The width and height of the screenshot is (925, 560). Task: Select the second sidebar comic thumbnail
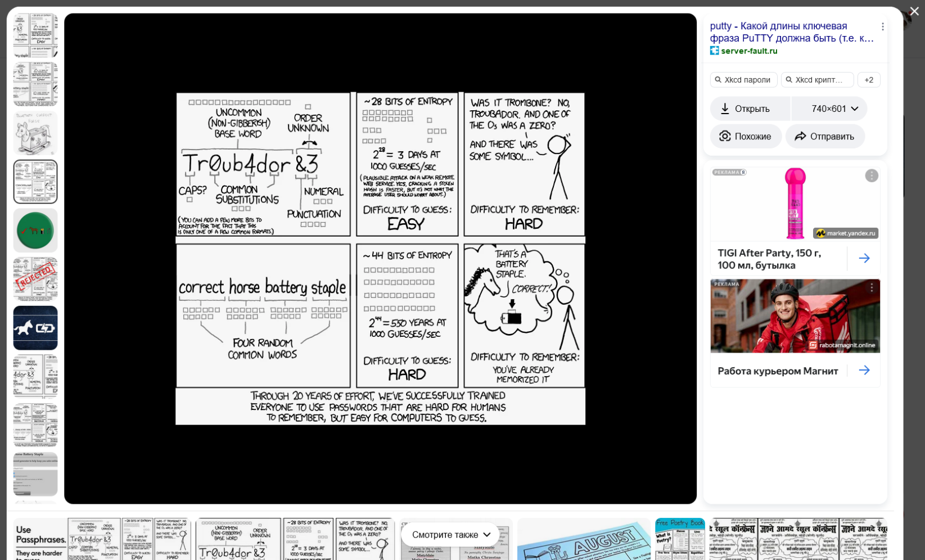[35, 84]
